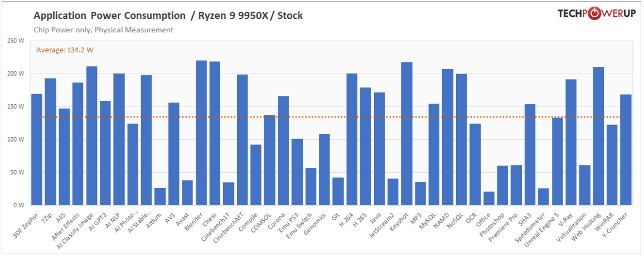
Task: Click the blue bar for Virtualization
Action: pos(585,185)
